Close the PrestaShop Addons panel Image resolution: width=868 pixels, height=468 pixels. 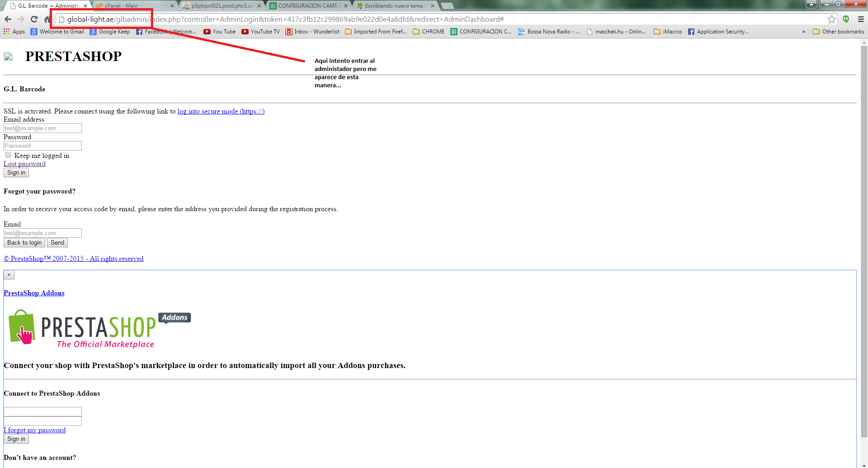9,275
